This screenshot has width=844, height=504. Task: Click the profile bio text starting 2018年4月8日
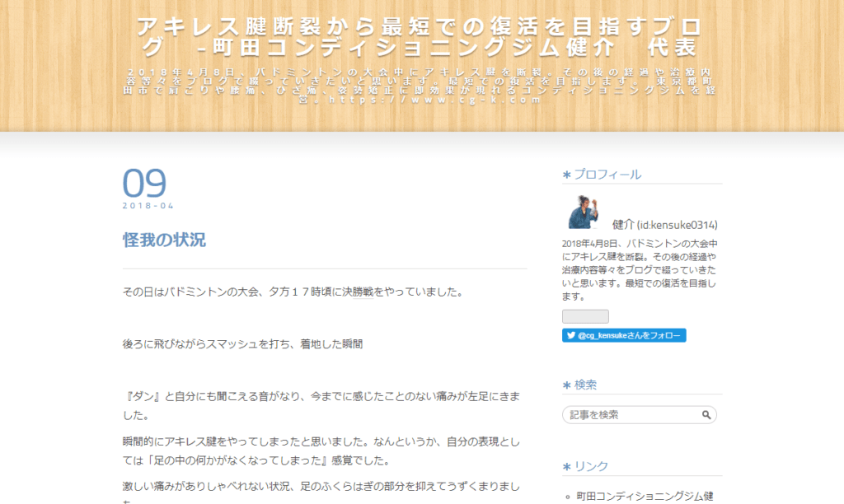pyautogui.click(x=640, y=270)
